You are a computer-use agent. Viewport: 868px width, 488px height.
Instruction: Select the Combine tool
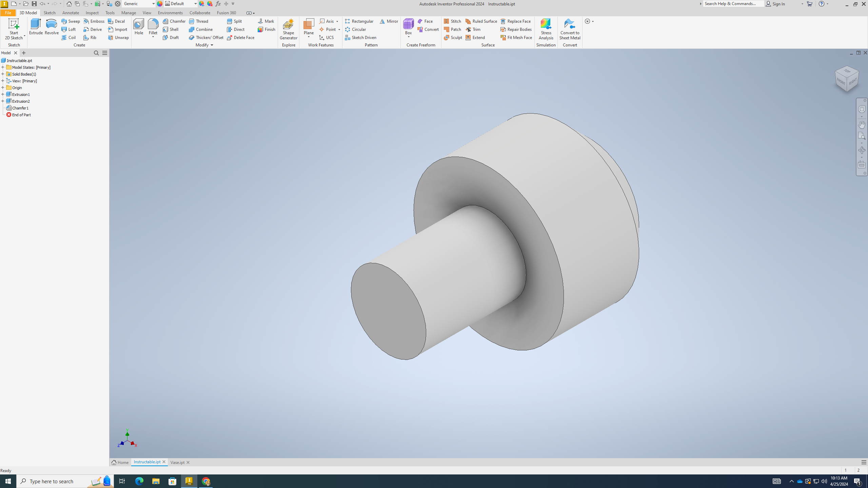(x=201, y=29)
